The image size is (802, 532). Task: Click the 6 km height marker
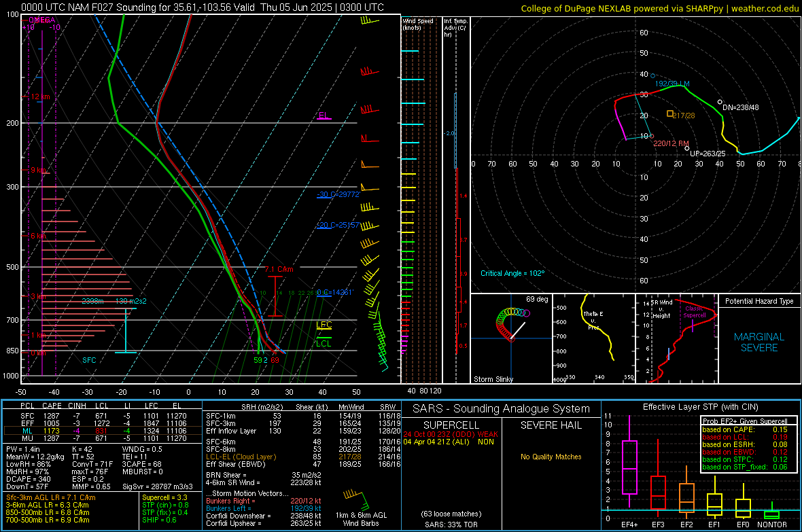click(x=39, y=236)
